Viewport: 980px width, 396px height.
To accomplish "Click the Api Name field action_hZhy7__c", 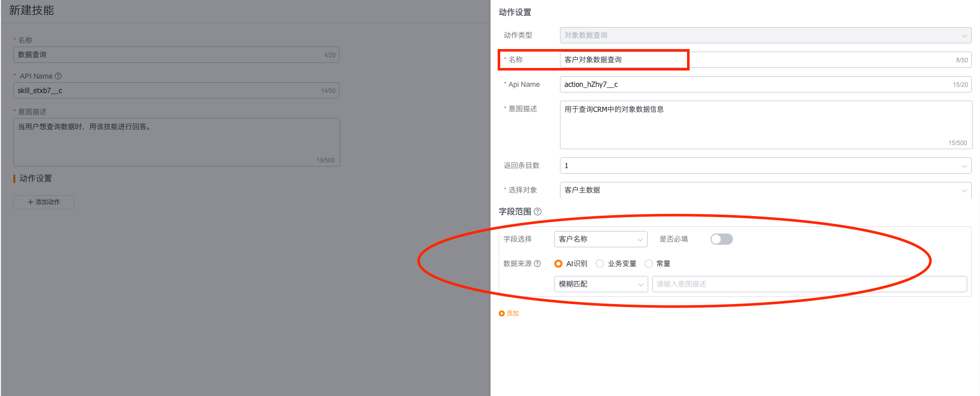I will coord(766,84).
